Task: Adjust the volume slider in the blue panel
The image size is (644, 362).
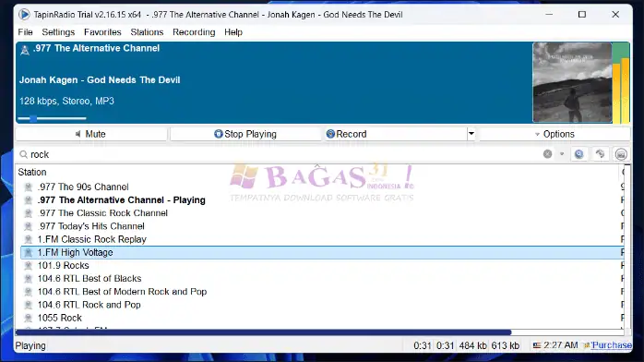Action: pyautogui.click(x=52, y=118)
